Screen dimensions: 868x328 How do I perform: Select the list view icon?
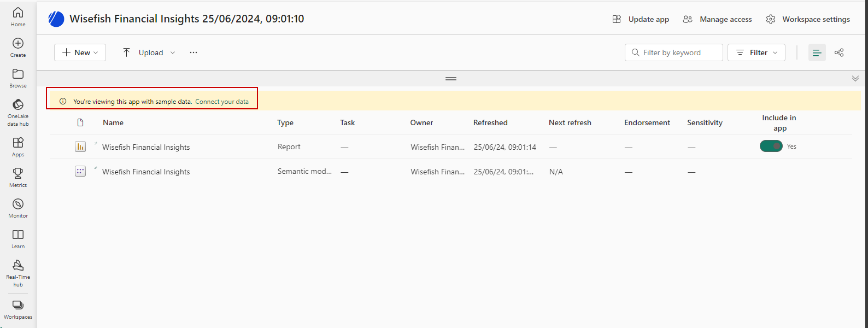coord(817,52)
